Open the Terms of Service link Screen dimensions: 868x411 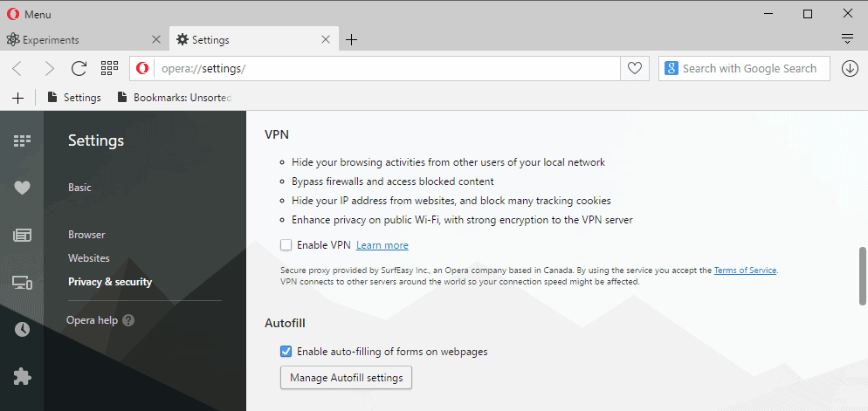pyautogui.click(x=746, y=271)
